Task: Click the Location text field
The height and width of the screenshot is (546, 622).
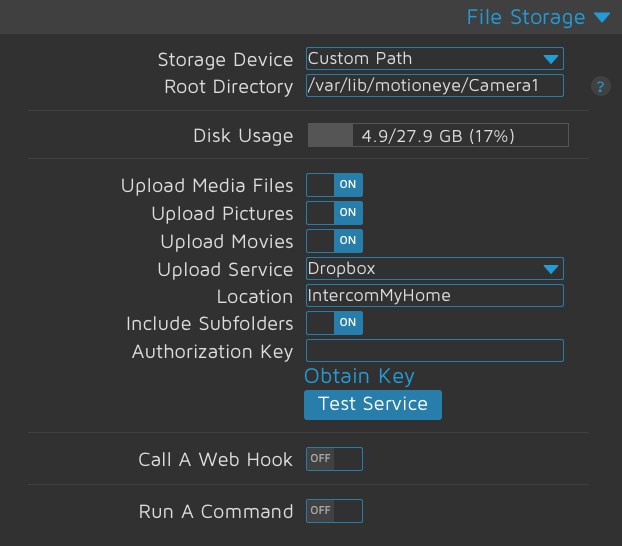Action: point(435,296)
